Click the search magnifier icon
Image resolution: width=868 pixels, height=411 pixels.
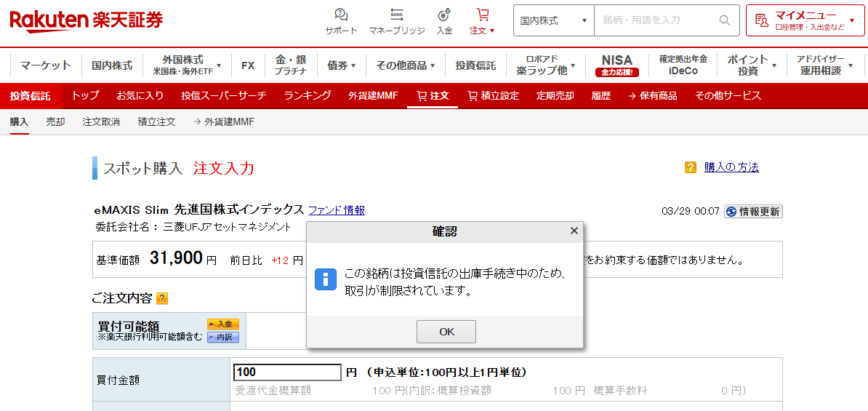pos(725,20)
